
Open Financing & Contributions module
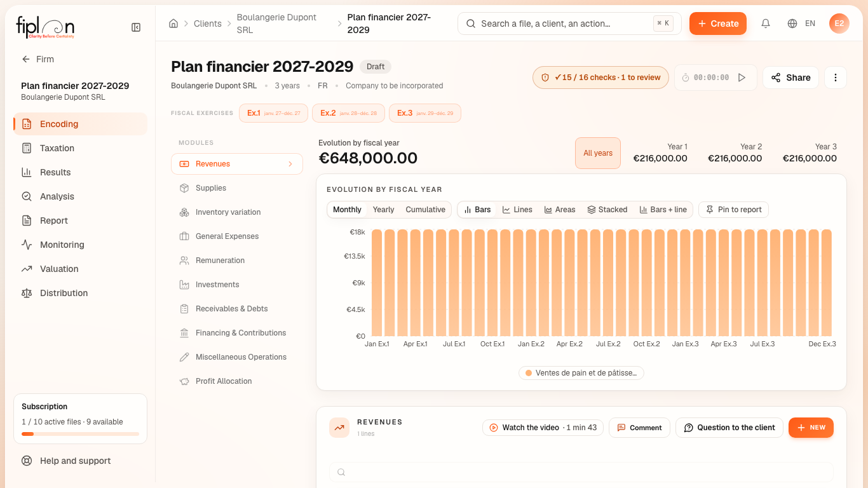tap(237, 333)
